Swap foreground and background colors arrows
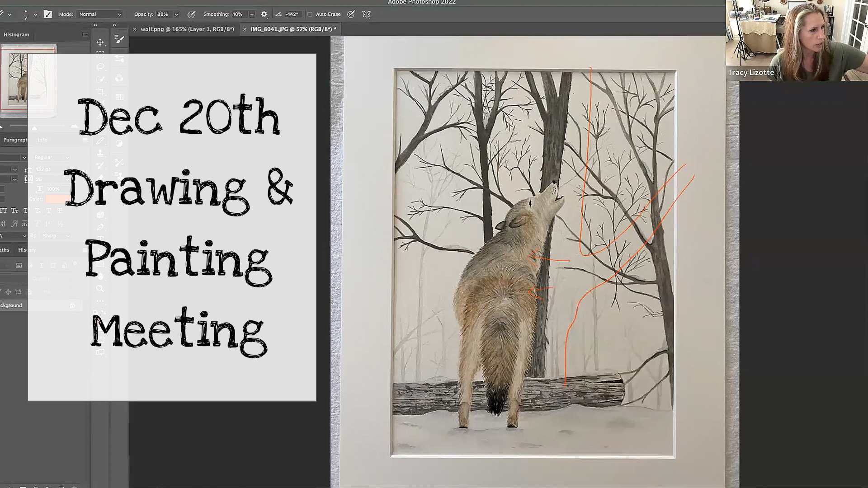 pyautogui.click(x=104, y=312)
